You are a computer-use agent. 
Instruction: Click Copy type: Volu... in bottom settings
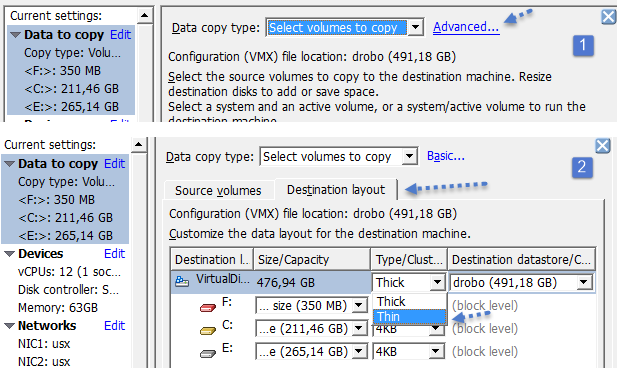66,181
